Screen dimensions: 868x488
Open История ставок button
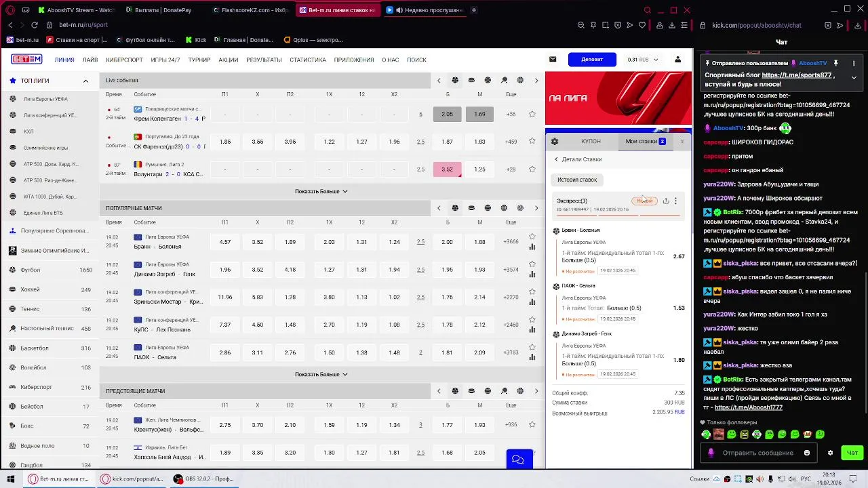coord(577,180)
